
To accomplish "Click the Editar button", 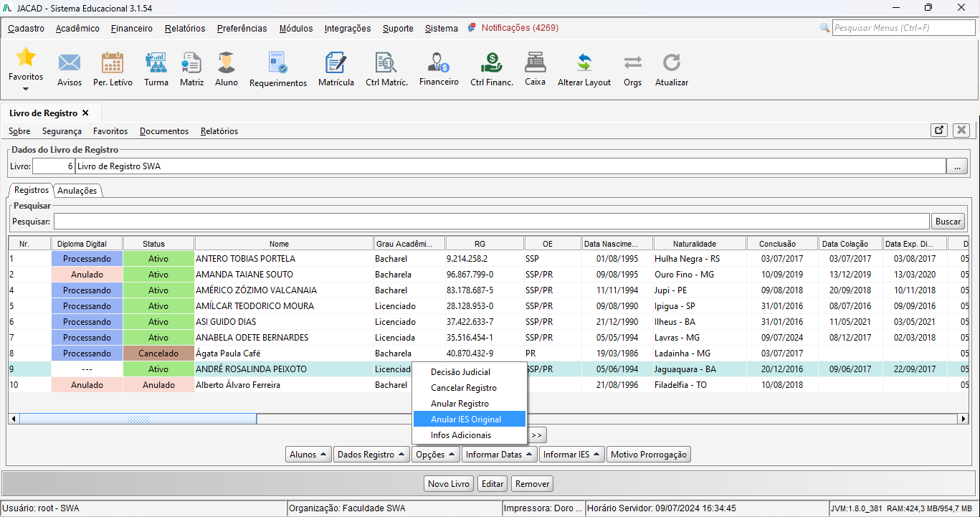I will pos(493,484).
